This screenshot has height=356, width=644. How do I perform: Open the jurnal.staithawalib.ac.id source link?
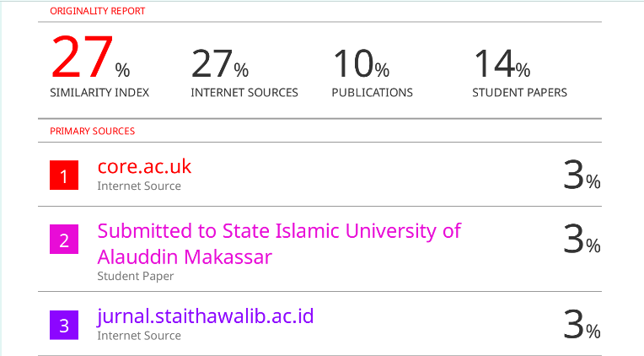205,316
